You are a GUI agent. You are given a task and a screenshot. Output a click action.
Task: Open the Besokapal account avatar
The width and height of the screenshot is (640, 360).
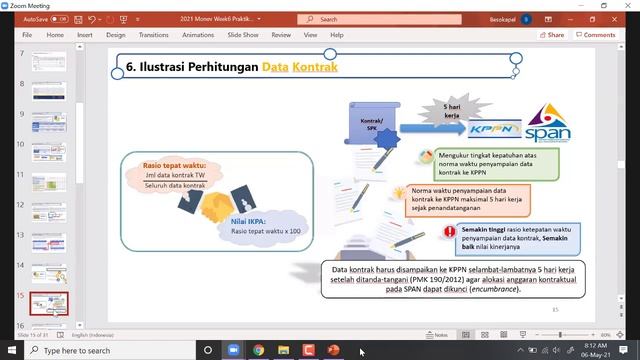(x=526, y=19)
